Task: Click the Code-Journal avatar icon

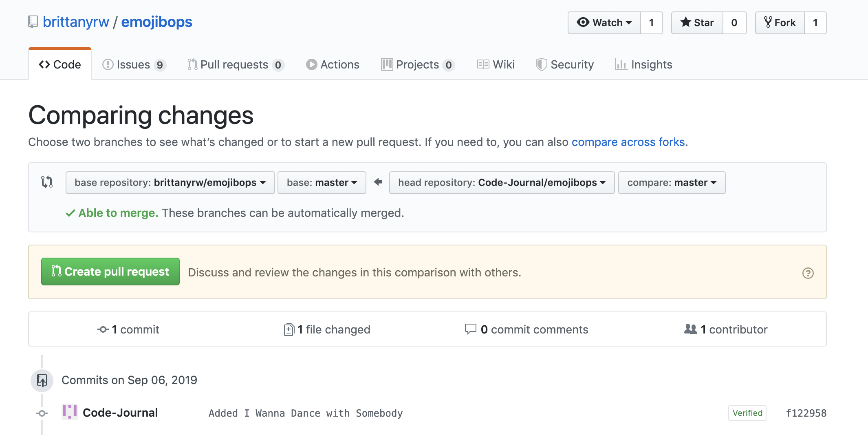Action: 70,412
